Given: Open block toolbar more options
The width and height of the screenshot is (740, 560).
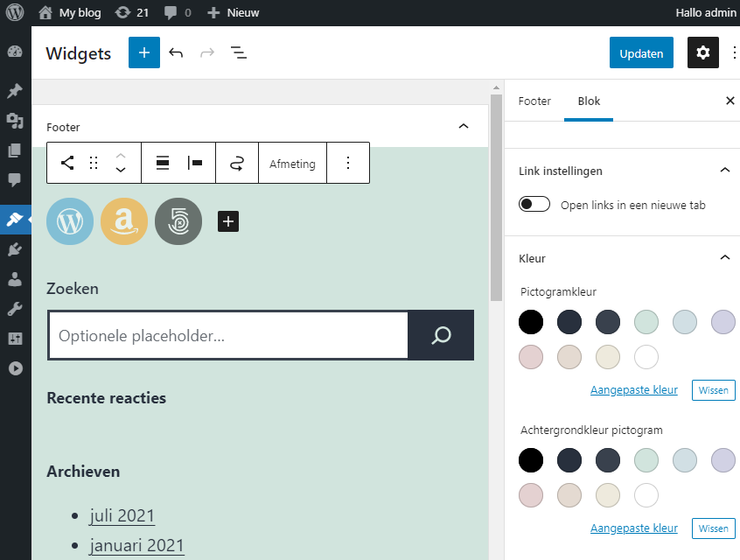Looking at the screenshot, I should click(x=348, y=163).
